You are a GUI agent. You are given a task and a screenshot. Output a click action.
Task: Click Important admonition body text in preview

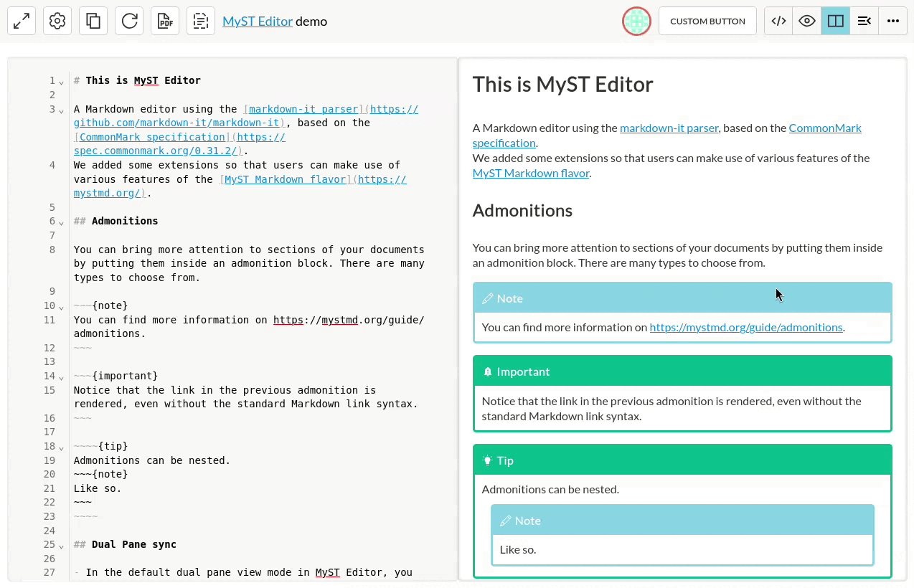(672, 408)
